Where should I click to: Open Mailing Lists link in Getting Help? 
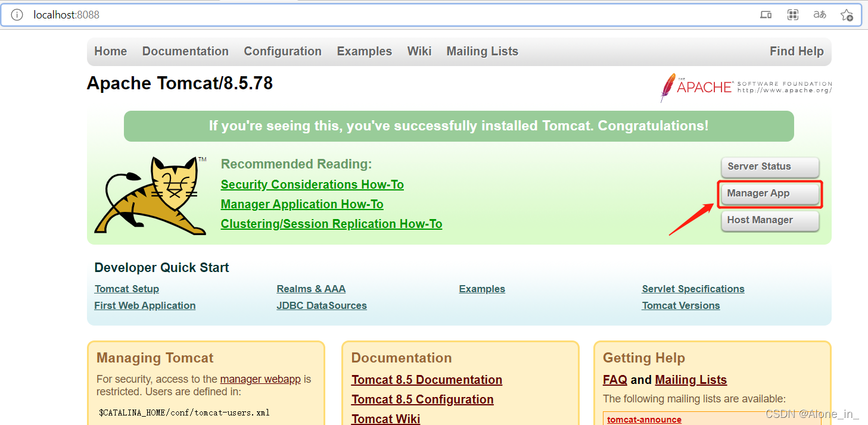691,380
